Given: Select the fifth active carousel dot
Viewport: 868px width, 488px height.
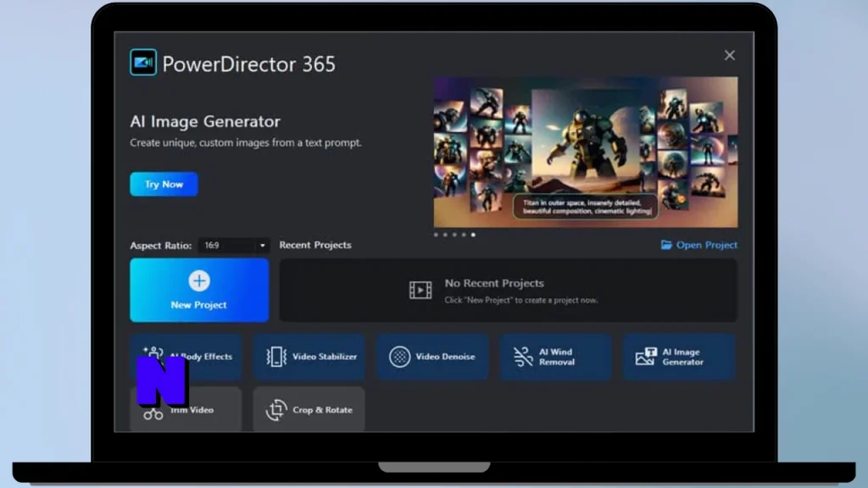Looking at the screenshot, I should (x=473, y=235).
